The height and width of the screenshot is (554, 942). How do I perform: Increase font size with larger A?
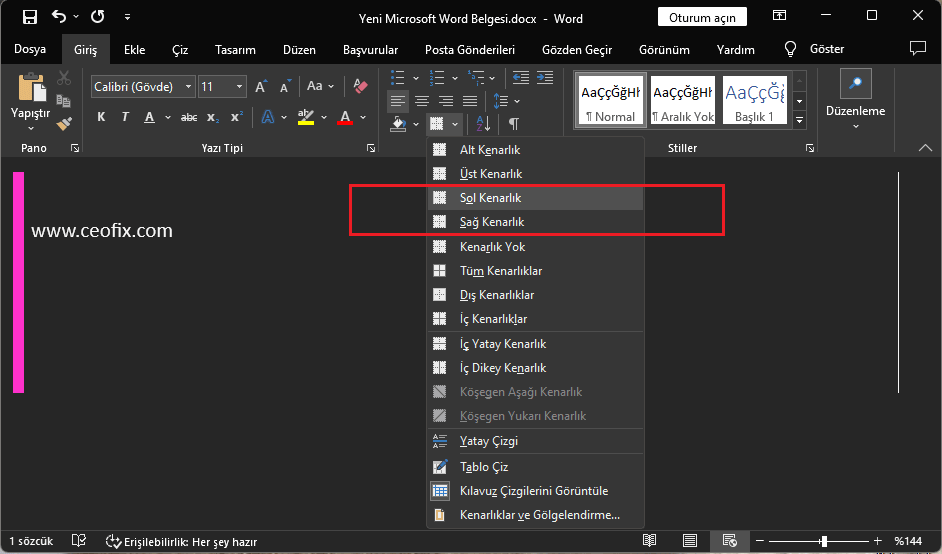tap(261, 87)
